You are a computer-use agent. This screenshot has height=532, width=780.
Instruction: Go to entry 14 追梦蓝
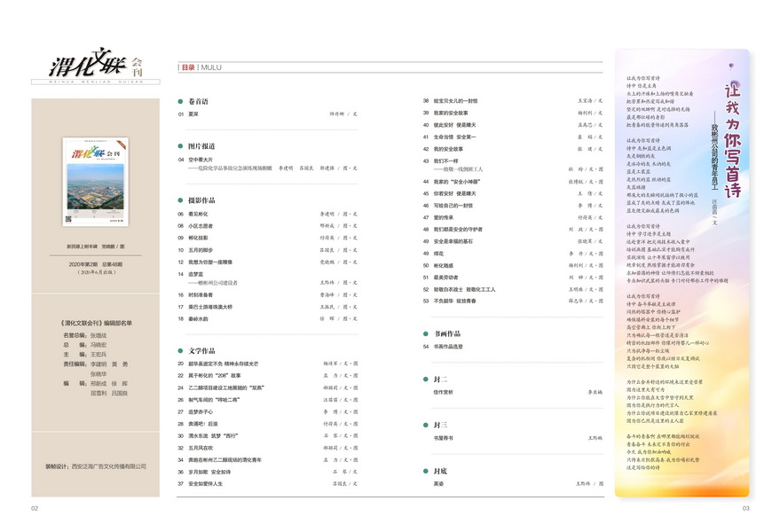pos(196,274)
